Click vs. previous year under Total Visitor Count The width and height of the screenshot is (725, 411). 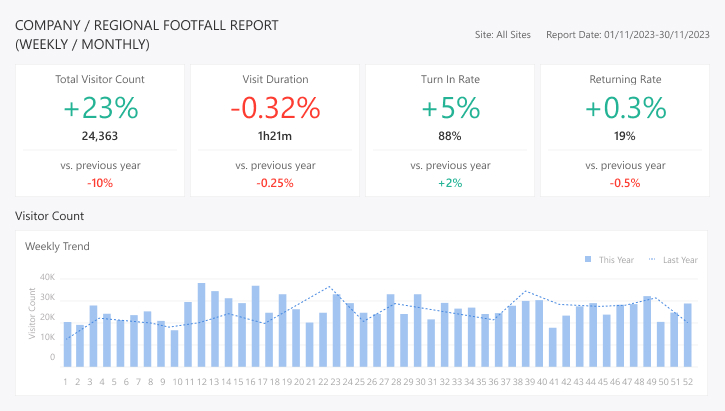pos(100,166)
